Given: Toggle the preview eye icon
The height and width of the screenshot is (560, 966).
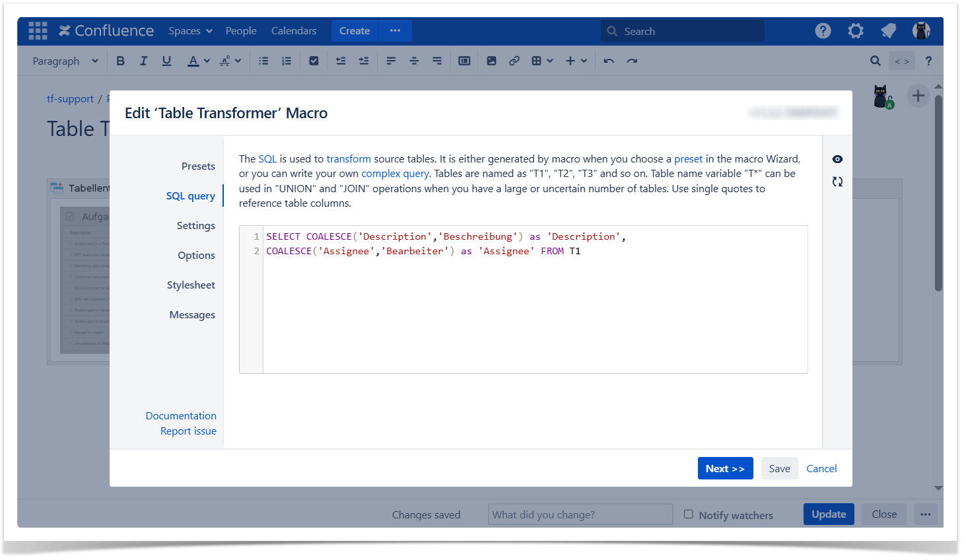Looking at the screenshot, I should pyautogui.click(x=837, y=159).
